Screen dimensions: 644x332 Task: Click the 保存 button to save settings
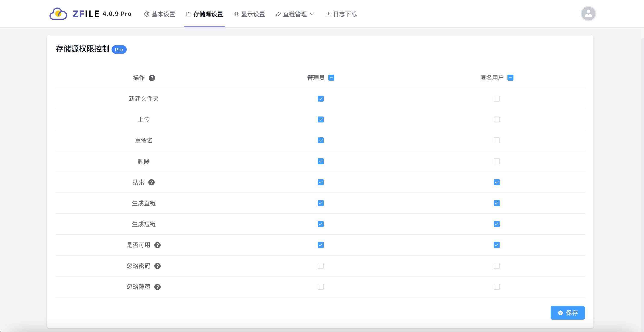[x=568, y=313]
